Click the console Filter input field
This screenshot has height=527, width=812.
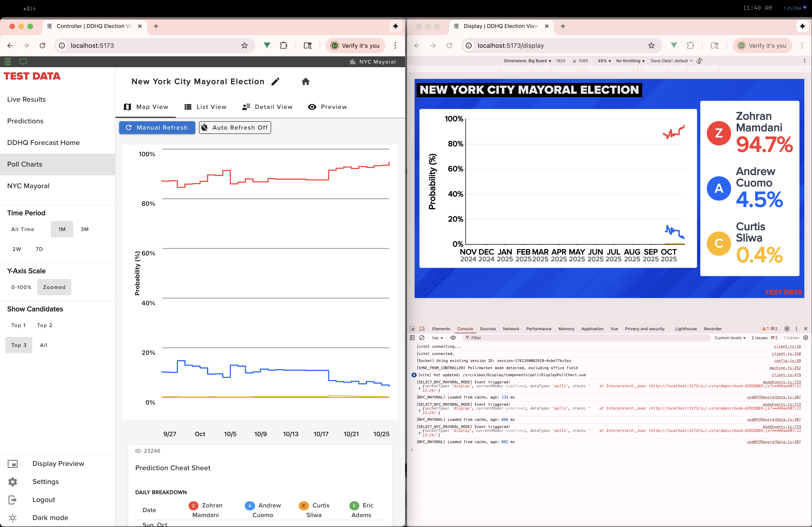pyautogui.click(x=587, y=338)
